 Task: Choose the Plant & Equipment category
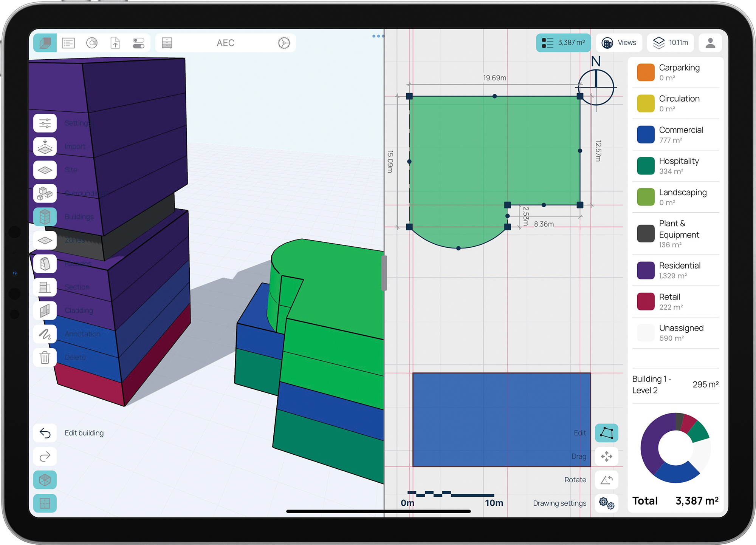[x=676, y=233]
